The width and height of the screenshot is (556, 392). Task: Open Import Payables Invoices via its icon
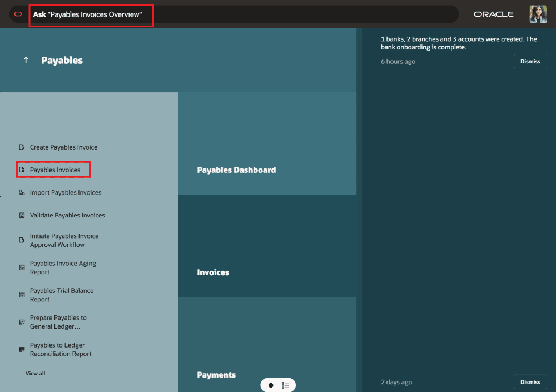click(x=21, y=192)
